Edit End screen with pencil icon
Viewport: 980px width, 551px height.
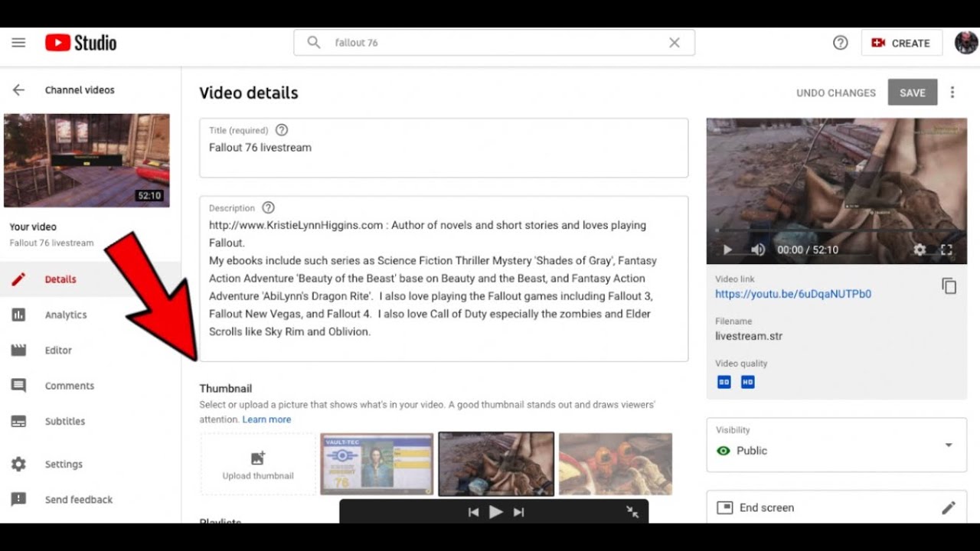point(949,507)
